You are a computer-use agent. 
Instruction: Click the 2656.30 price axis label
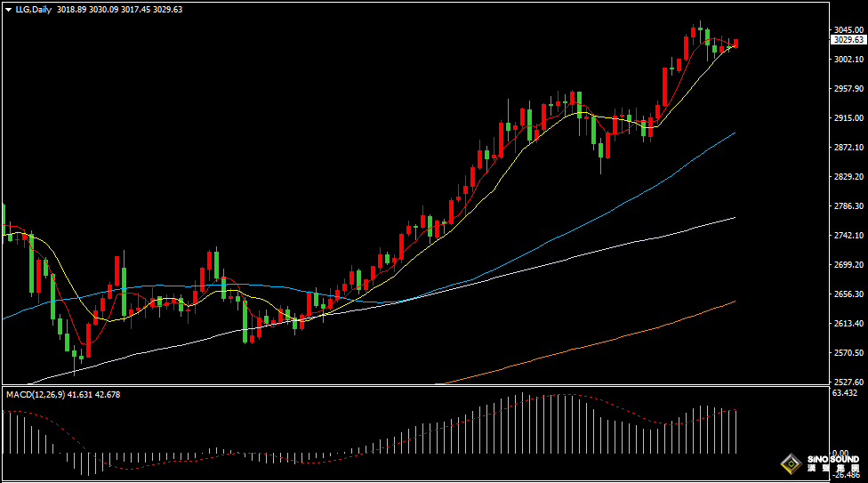[848, 294]
